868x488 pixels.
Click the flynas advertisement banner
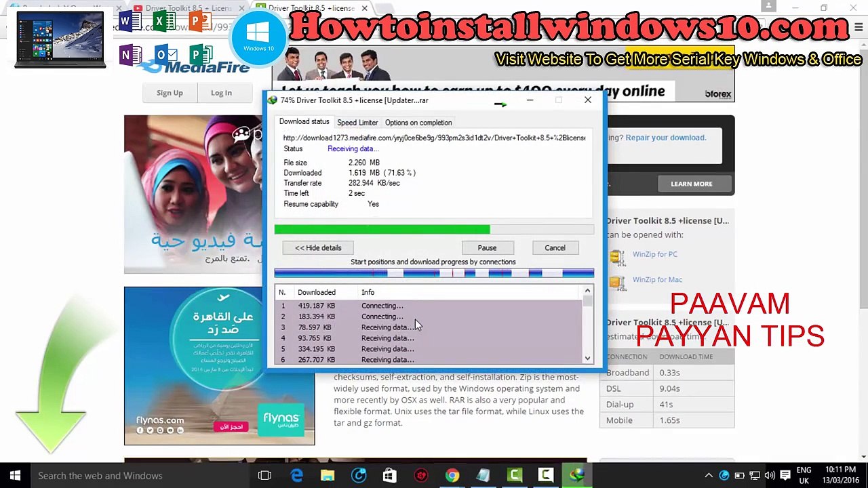point(219,366)
